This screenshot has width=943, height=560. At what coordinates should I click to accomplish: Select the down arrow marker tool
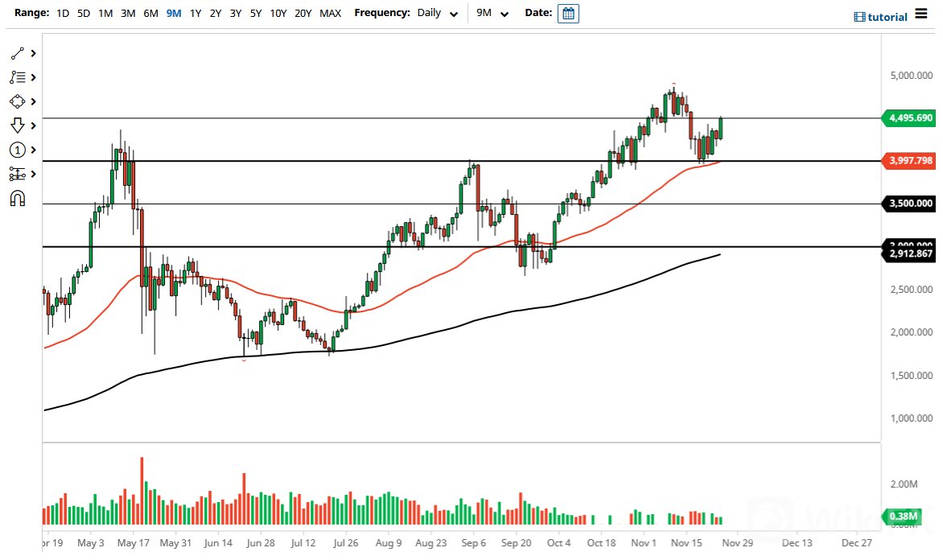[18, 126]
